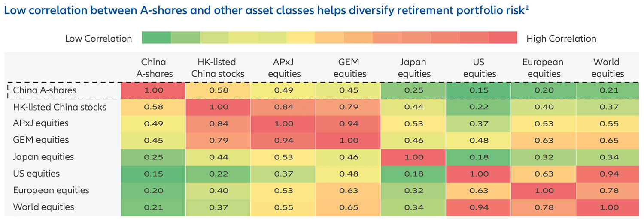Image resolution: width=644 pixels, height=222 pixels.
Task: Select the 0.78 cell in European equities row
Action: (608, 191)
